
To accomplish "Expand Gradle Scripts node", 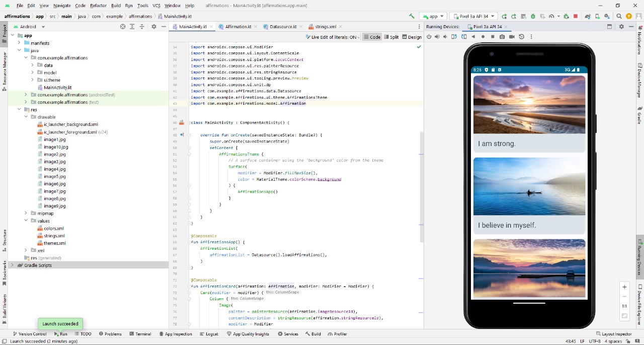I will [13, 265].
